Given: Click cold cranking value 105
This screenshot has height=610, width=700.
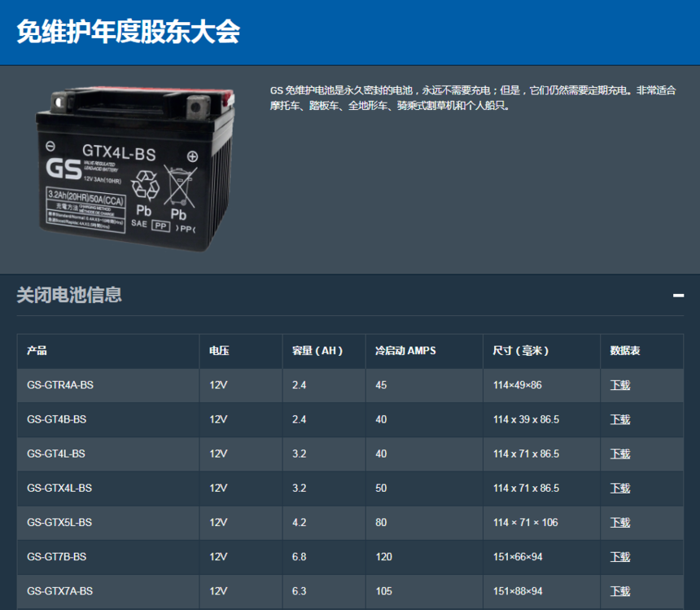Looking at the screenshot, I should (x=383, y=591).
